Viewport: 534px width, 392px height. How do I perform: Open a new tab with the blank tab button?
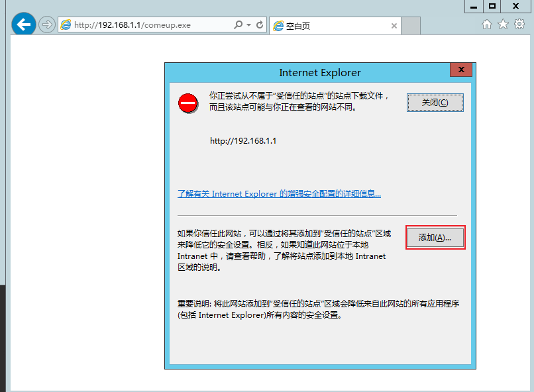pyautogui.click(x=410, y=26)
